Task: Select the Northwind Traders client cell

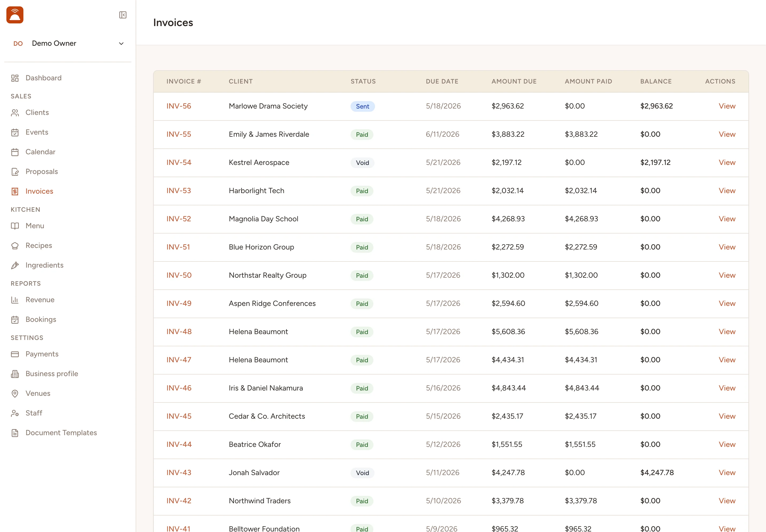Action: click(260, 501)
